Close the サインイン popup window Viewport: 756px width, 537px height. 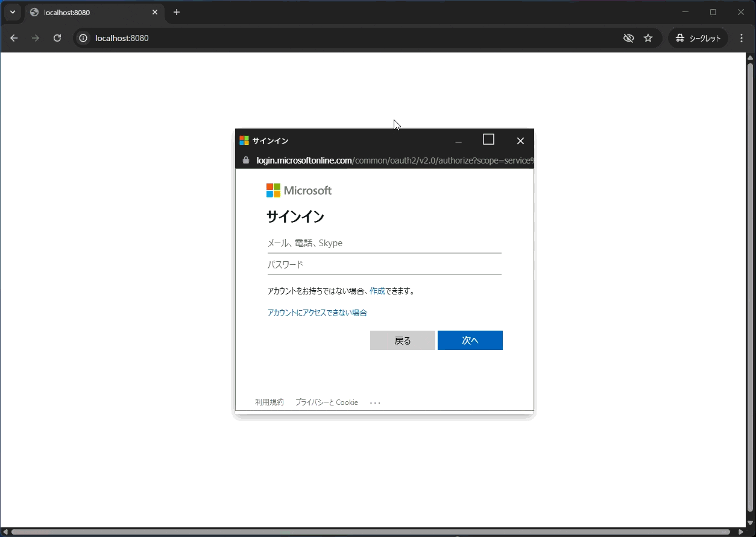point(520,141)
